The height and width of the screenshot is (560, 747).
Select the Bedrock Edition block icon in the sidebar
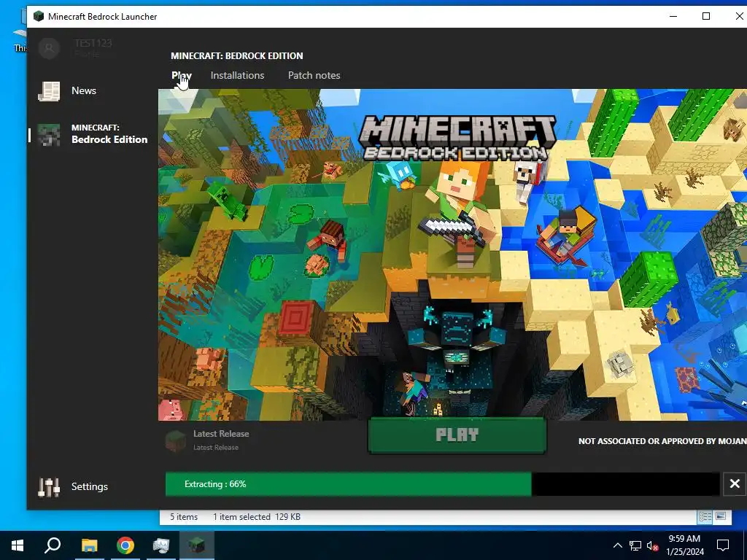(x=49, y=134)
